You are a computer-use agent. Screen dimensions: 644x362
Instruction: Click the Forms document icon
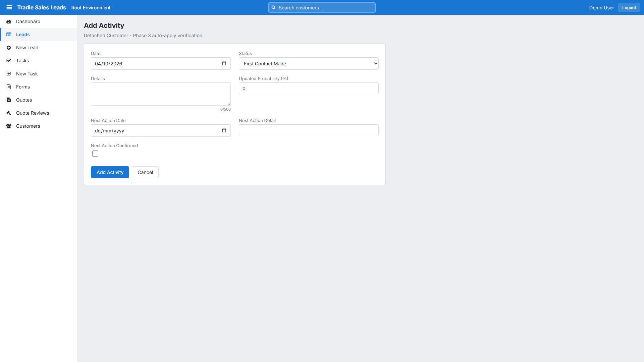click(x=9, y=87)
